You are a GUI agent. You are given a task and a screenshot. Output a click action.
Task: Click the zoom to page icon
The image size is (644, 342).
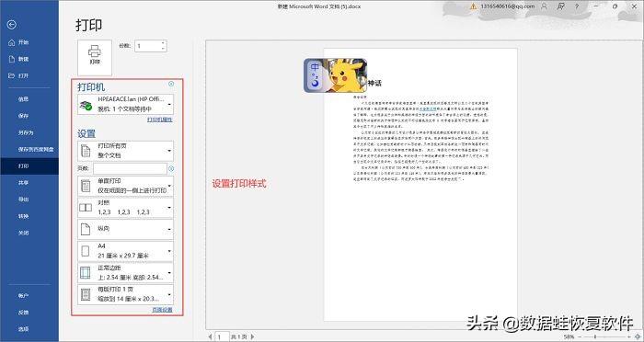pyautogui.click(x=637, y=337)
